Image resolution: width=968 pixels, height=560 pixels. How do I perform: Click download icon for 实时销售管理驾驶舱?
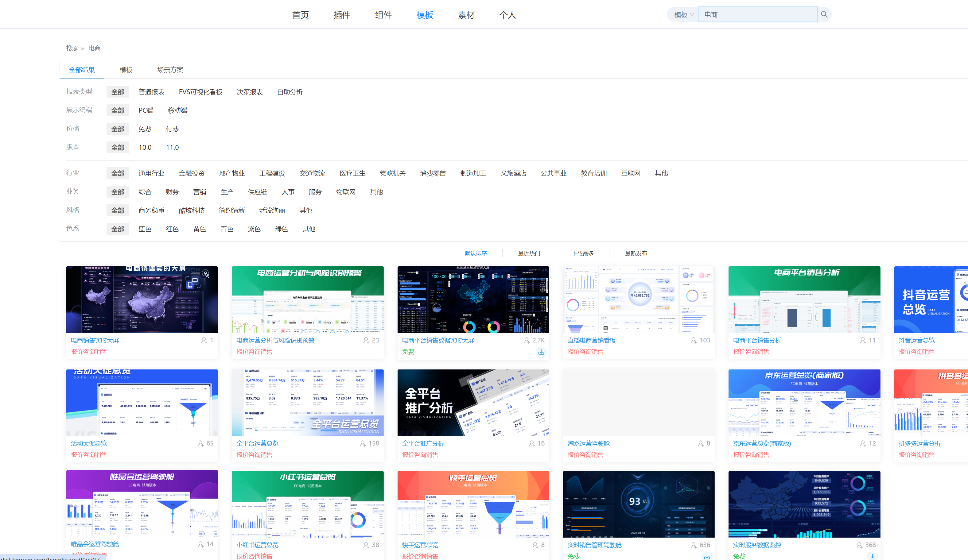(x=707, y=557)
